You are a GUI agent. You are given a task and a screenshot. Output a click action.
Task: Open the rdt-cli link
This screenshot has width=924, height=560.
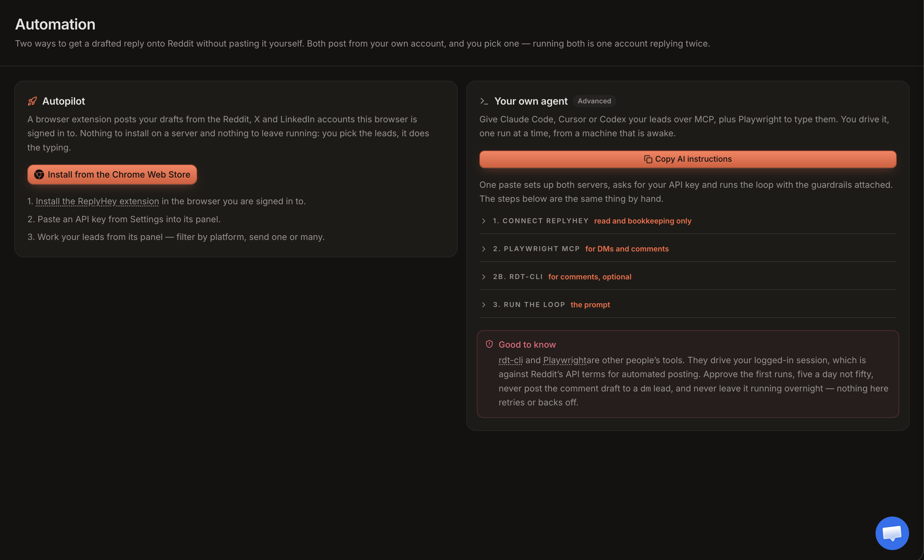510,360
